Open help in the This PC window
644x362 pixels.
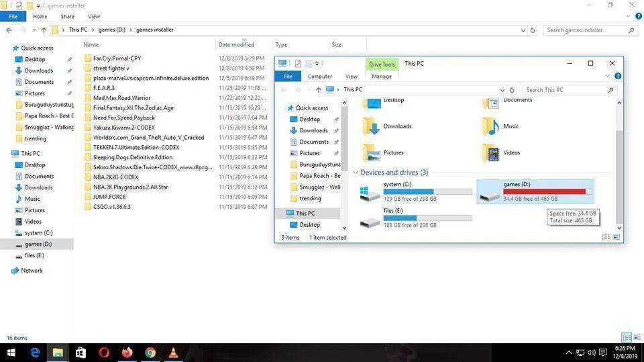618,76
